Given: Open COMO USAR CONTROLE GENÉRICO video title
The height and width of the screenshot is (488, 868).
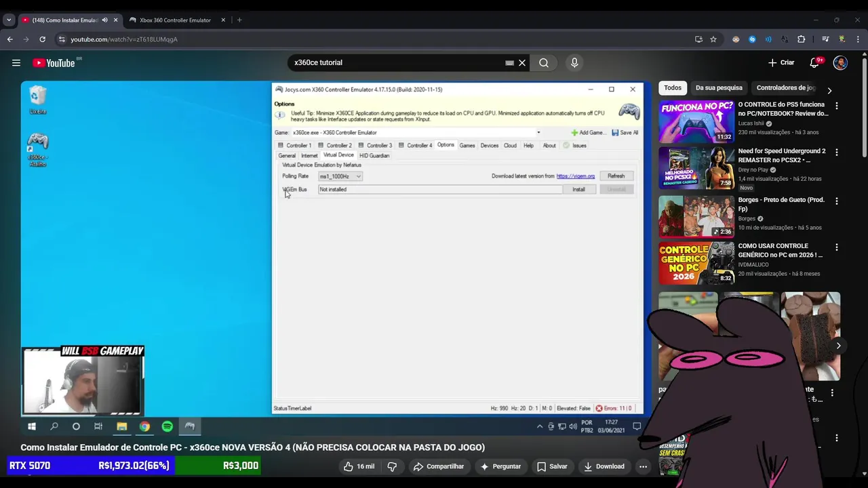Looking at the screenshot, I should [x=781, y=250].
